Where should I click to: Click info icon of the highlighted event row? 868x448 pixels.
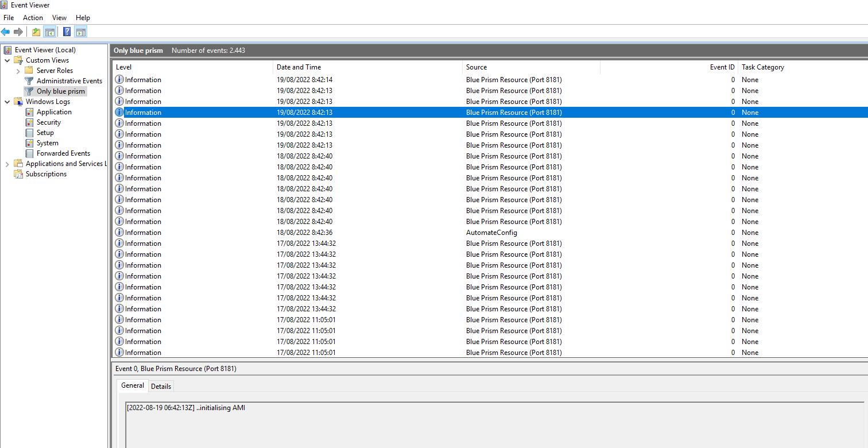[119, 113]
